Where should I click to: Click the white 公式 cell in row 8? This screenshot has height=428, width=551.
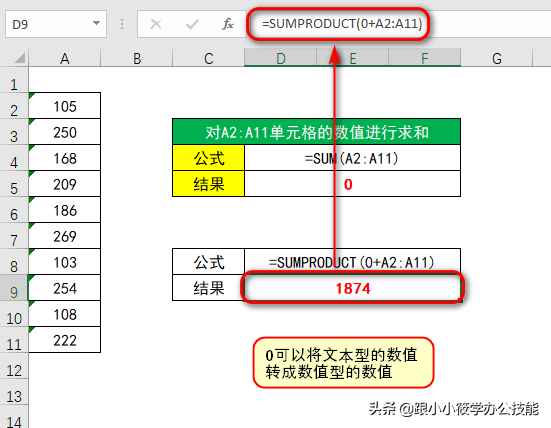(x=208, y=262)
